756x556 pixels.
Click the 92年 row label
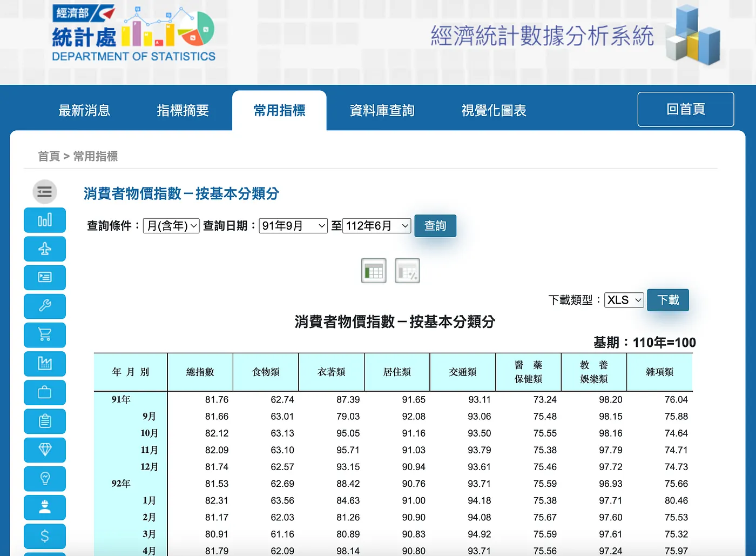click(121, 484)
